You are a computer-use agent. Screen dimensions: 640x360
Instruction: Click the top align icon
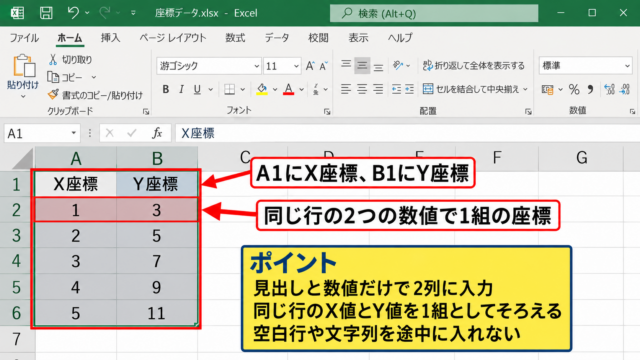[346, 65]
